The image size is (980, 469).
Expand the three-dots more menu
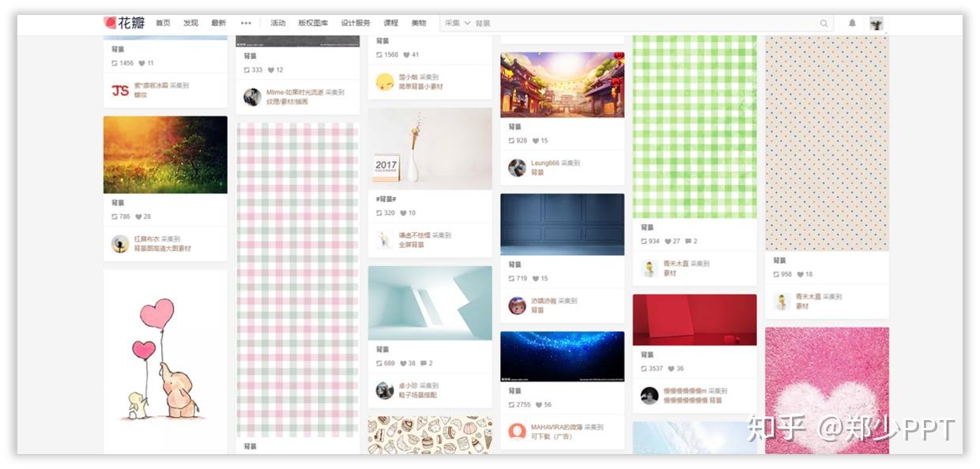pyautogui.click(x=246, y=24)
